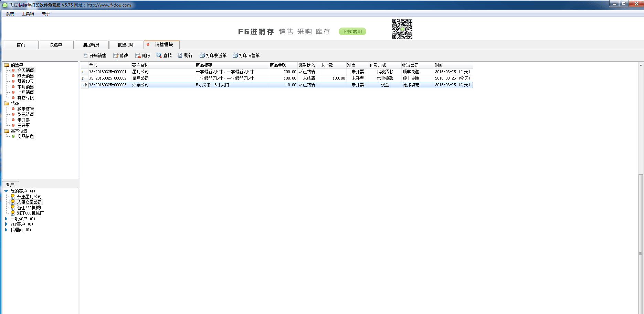
Task: Click the 修改 edit icon in toolbar
Action: 116,55
